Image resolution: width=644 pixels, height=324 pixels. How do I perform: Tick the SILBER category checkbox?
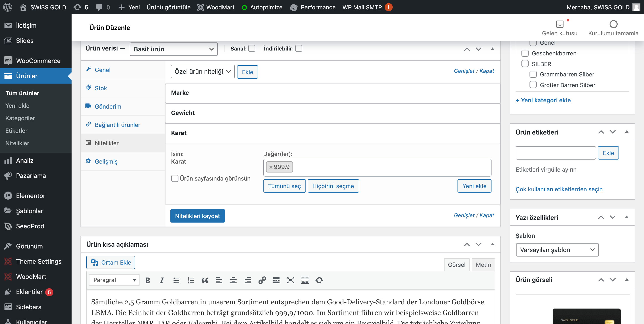(x=525, y=64)
